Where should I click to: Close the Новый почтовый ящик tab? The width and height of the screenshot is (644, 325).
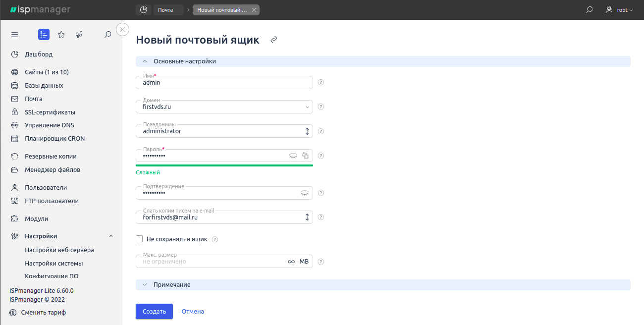click(x=254, y=10)
